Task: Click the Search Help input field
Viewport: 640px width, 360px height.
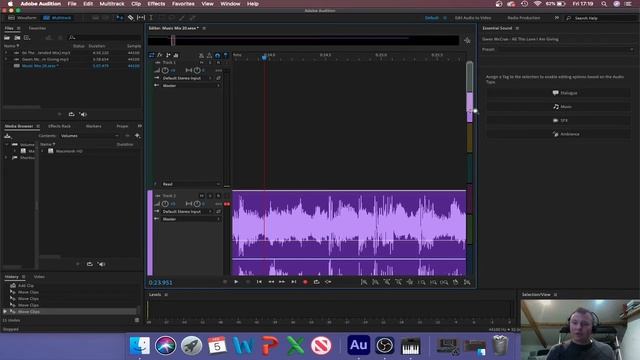Action: pos(602,18)
